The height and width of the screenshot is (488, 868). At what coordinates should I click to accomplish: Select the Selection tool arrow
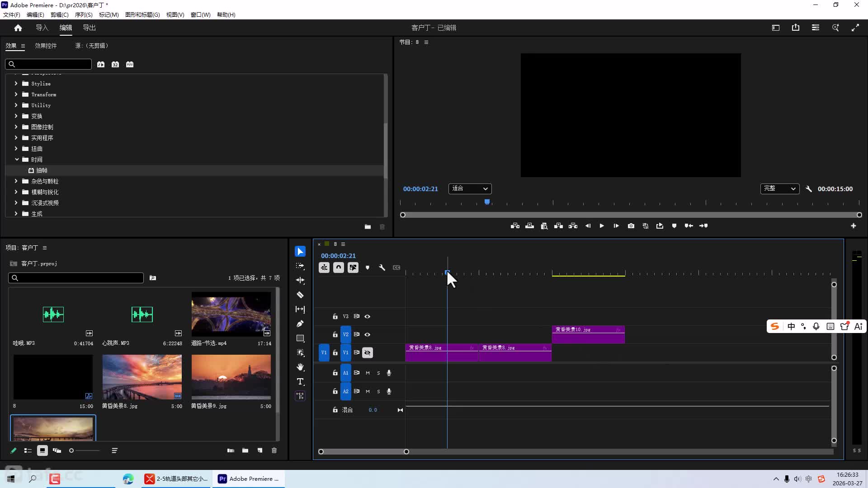[300, 251]
